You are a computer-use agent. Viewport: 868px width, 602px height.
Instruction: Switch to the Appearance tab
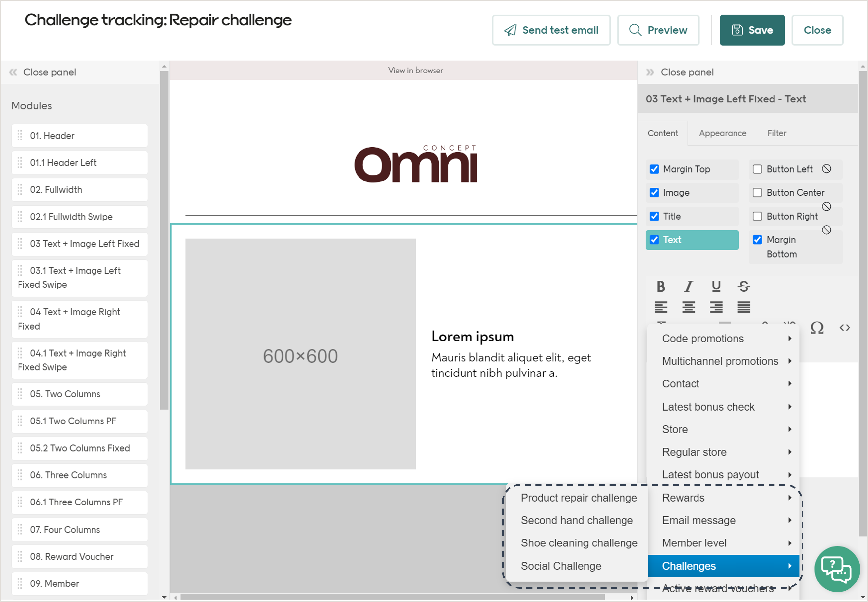click(x=722, y=133)
